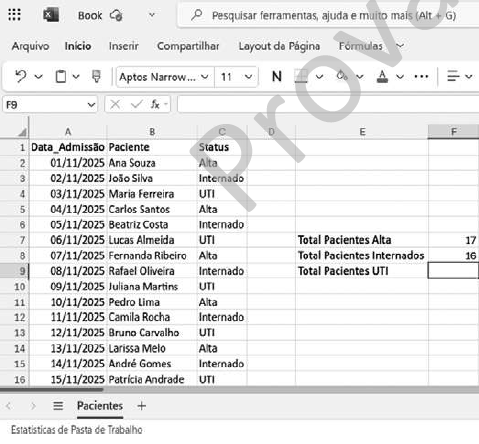Screen dimensions: 479x444
Task: Click the cancel X formula icon
Action: coord(115,105)
